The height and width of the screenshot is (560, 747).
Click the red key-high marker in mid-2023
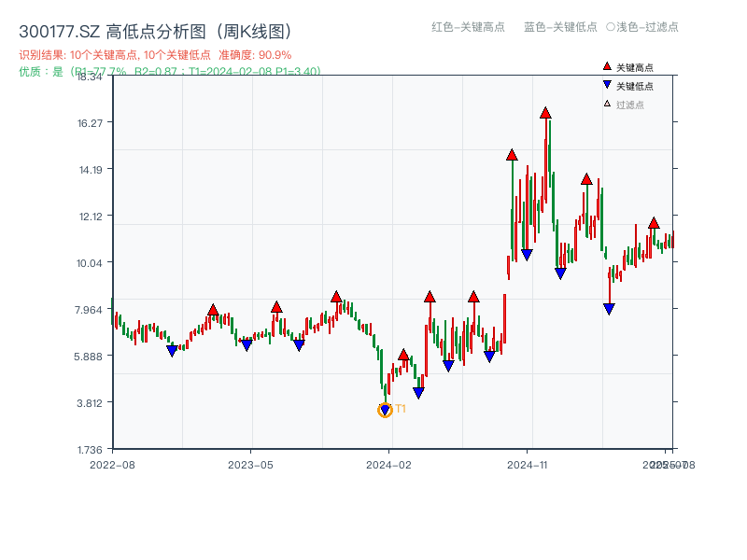(276, 307)
